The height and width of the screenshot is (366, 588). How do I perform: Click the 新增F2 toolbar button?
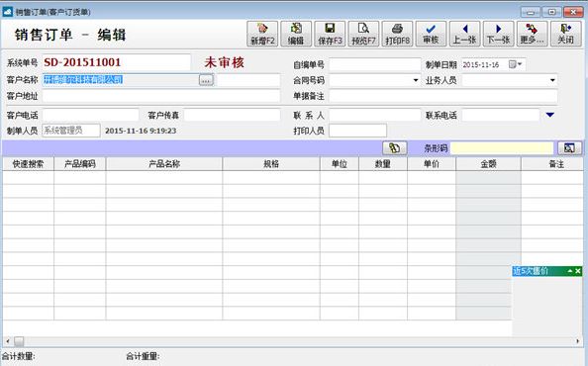262,34
